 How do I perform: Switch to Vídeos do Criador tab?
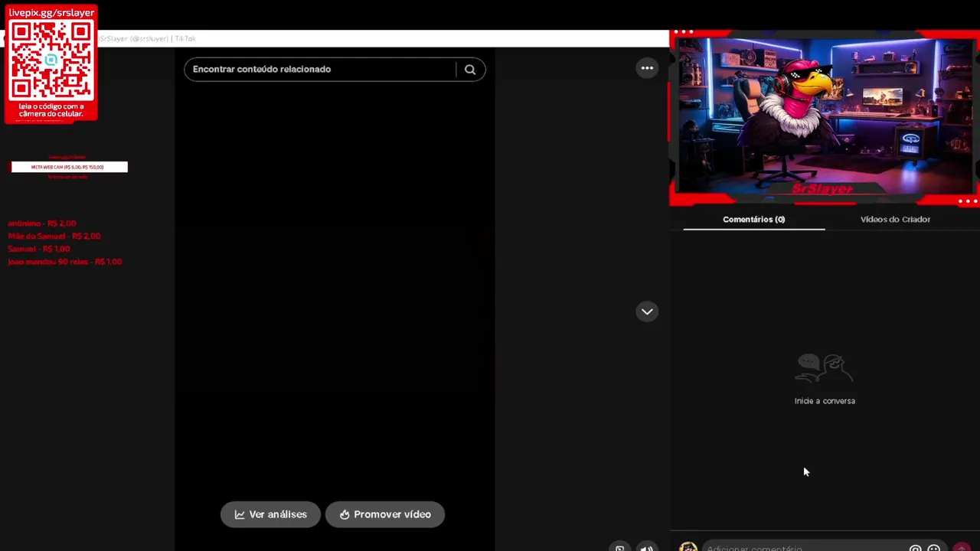coord(895,220)
